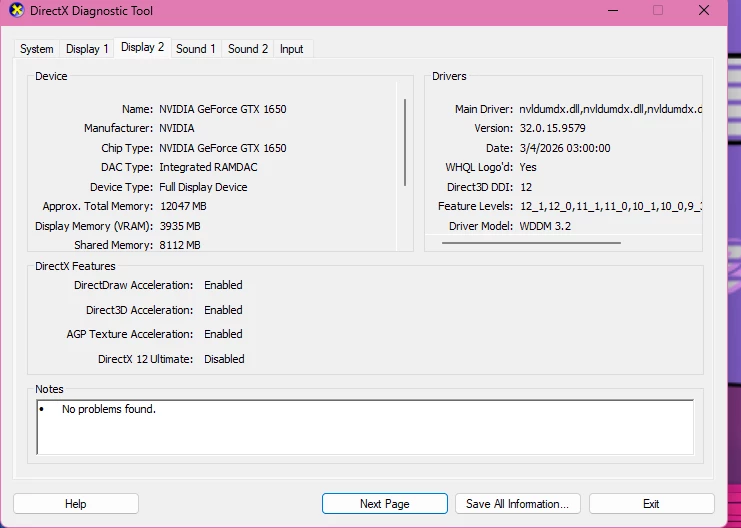
Task: Click the DirectX 12 Ultimate Disabled value
Action: (x=224, y=359)
